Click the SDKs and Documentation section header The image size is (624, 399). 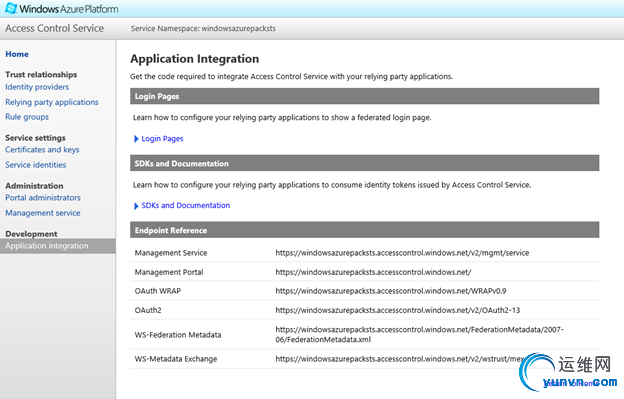[x=365, y=163]
